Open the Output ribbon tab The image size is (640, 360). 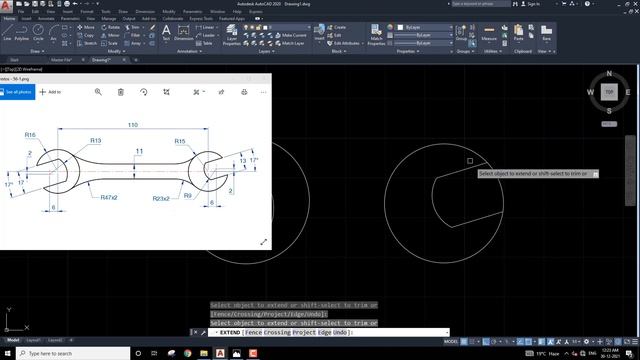129,18
